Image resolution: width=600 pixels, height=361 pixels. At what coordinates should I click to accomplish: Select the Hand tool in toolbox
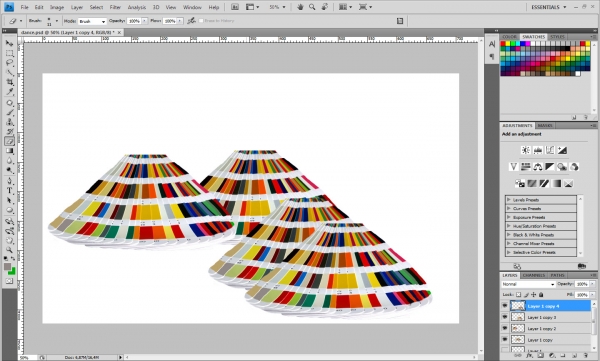pos(9,240)
